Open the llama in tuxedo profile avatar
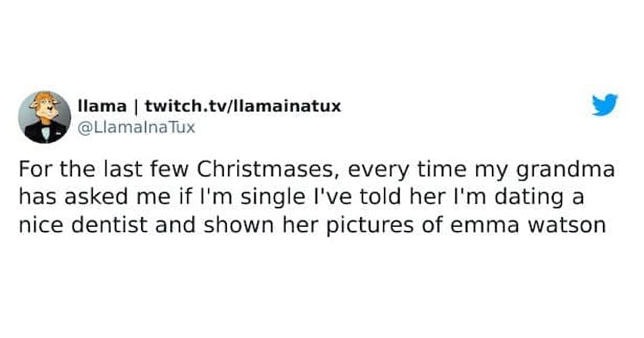 point(45,117)
